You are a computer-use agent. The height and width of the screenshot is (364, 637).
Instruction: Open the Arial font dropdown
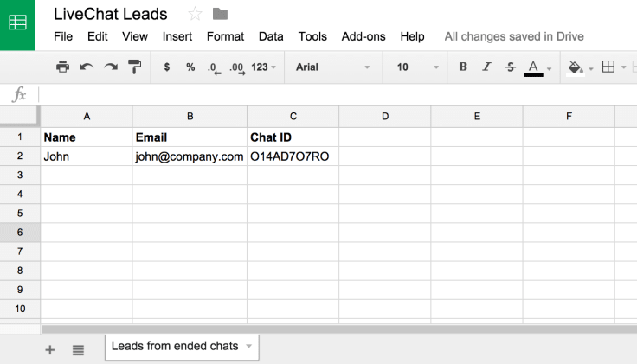click(x=332, y=67)
